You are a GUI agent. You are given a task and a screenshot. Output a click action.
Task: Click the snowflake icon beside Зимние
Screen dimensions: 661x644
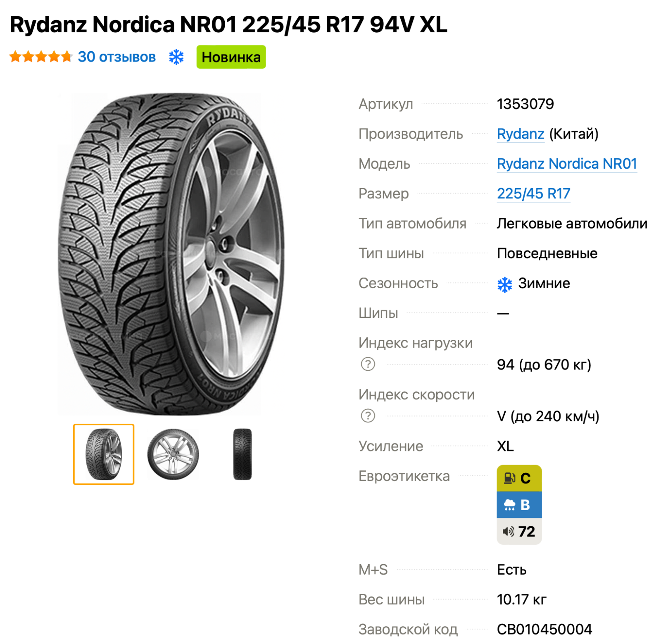pos(504,284)
